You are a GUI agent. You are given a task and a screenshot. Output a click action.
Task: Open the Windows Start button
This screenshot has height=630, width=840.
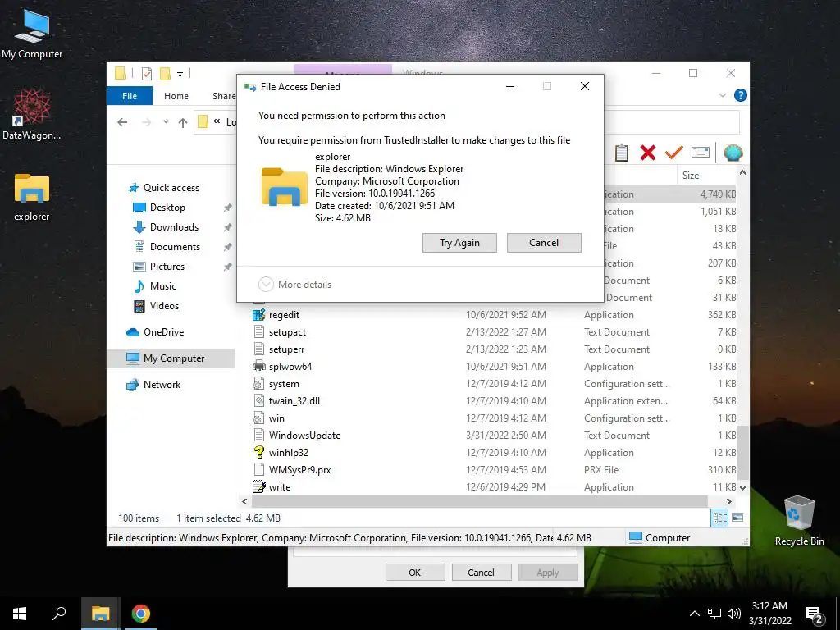(20, 614)
